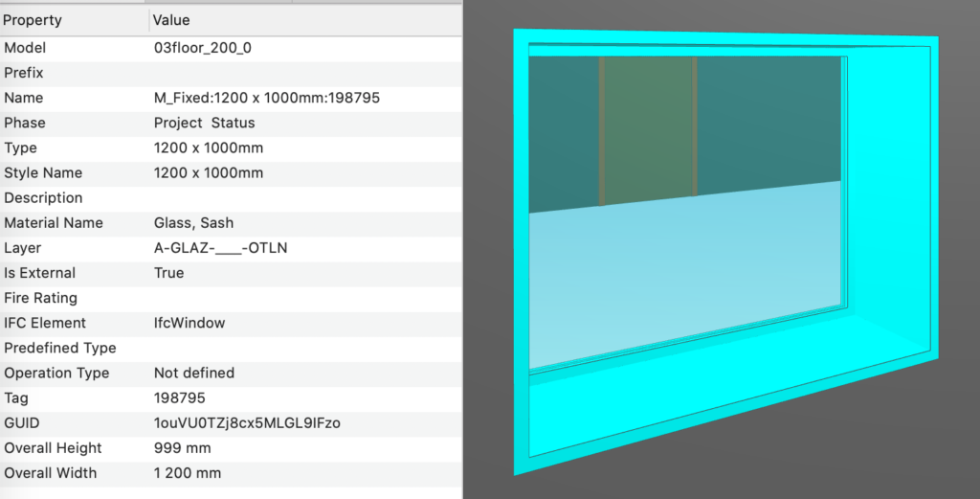Screen dimensions: 980x499
Task: Click the Phase property row
Action: click(x=26, y=123)
